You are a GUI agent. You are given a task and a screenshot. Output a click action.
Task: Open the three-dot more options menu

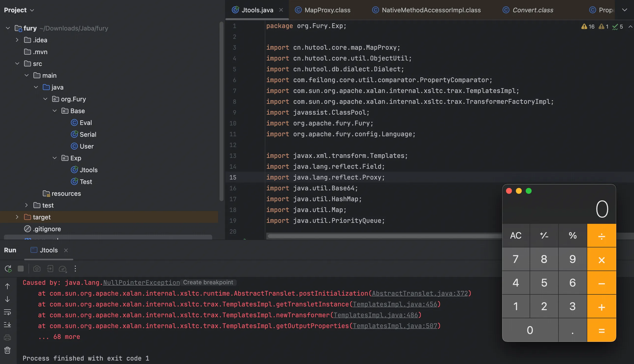coord(75,269)
